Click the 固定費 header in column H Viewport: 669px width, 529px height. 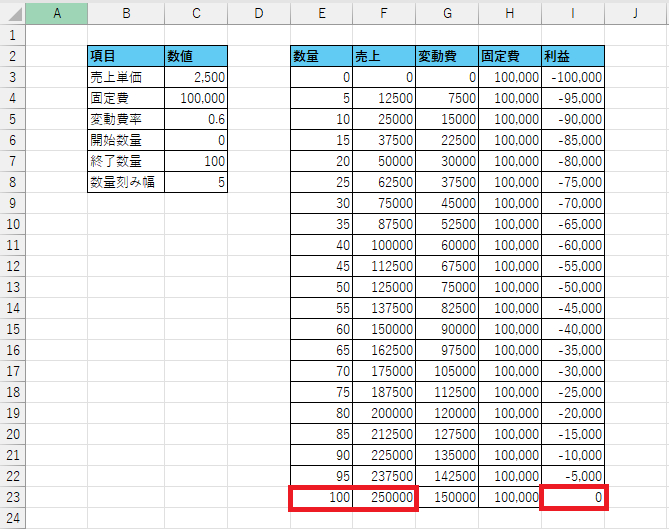pyautogui.click(x=510, y=56)
